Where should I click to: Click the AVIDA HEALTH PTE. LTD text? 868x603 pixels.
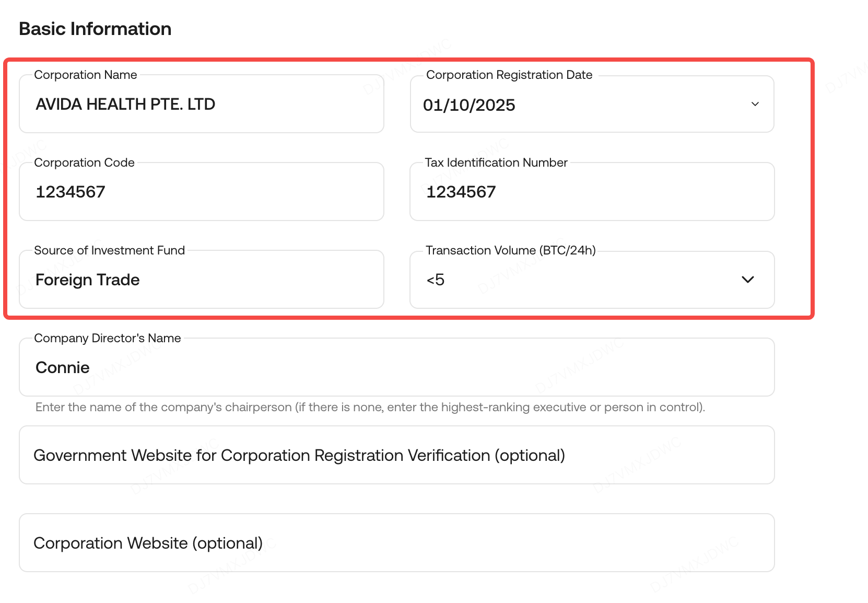tap(125, 104)
